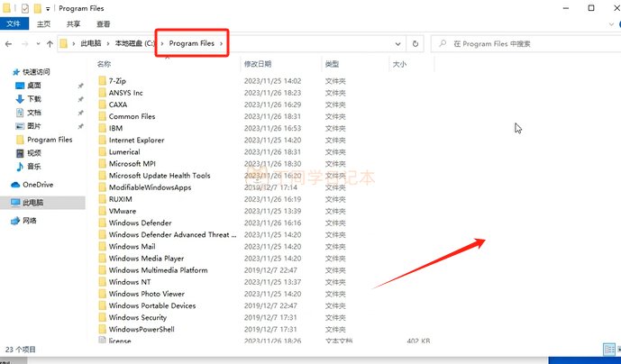Select the VMware folder icon
621x364 pixels.
point(101,211)
